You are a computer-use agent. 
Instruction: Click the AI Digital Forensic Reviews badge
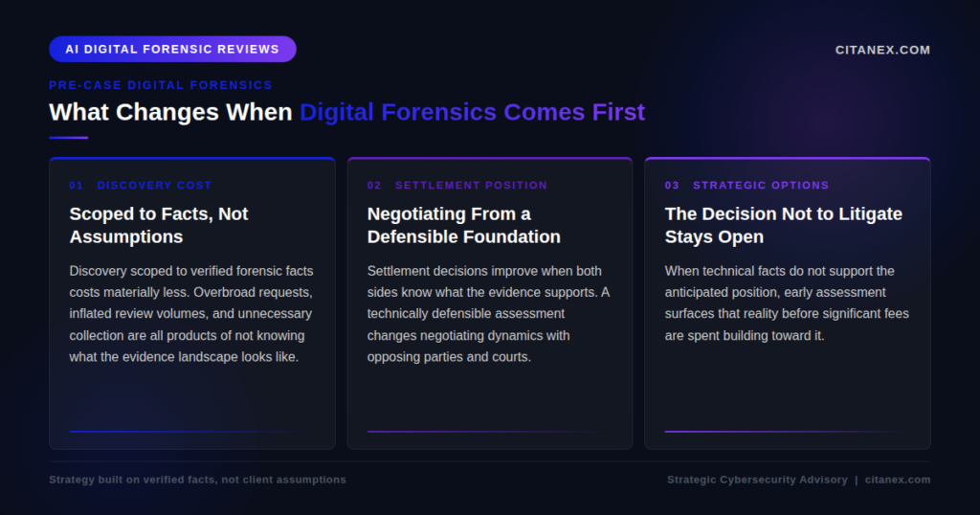[172, 50]
